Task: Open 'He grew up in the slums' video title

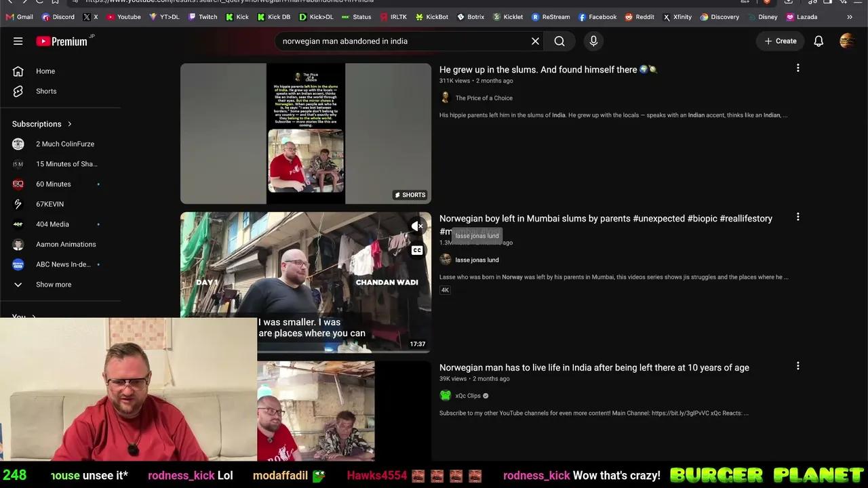Action: 549,70
